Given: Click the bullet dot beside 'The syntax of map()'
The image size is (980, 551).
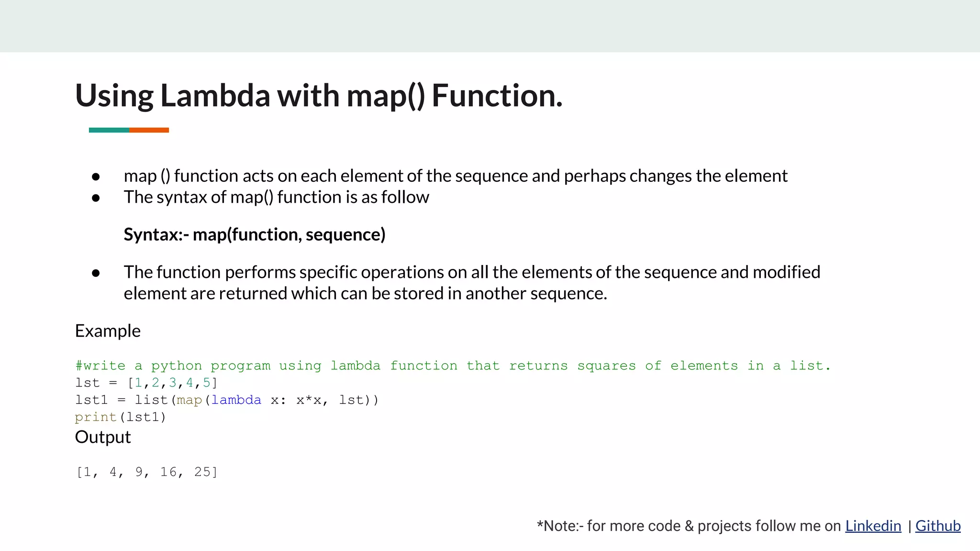Looking at the screenshot, I should click(x=96, y=198).
